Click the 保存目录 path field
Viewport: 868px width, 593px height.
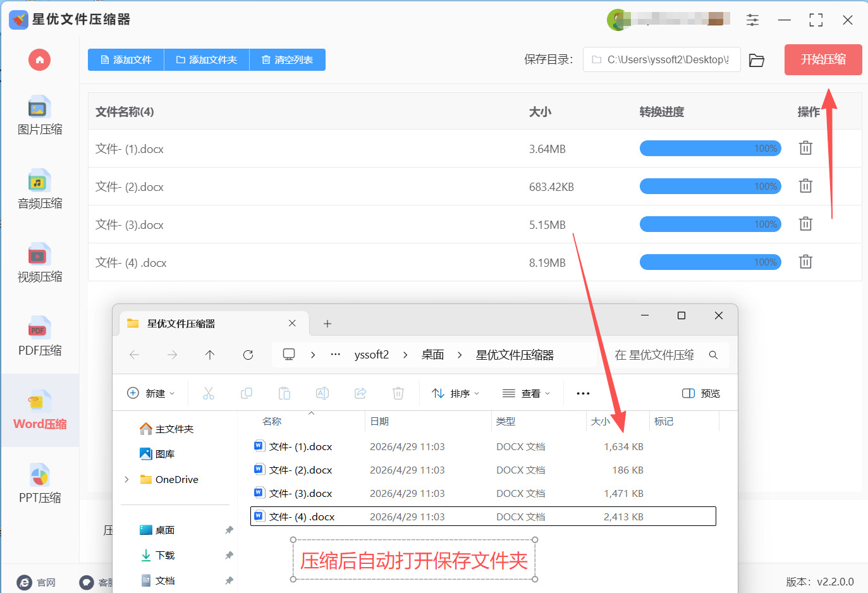[661, 59]
